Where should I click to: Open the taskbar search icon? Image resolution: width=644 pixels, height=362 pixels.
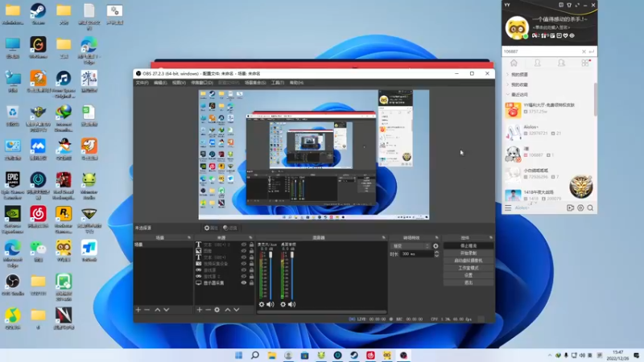tap(255, 356)
